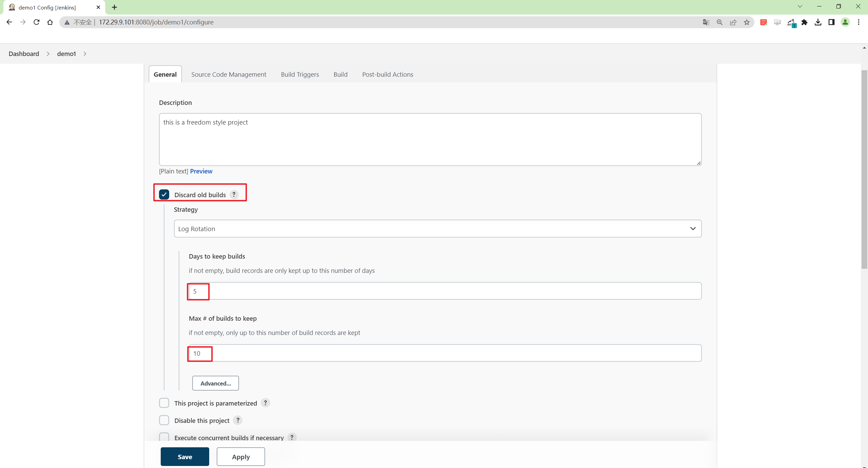868x468 pixels.
Task: Click the zoom magnifier icon in address bar
Action: [719, 22]
